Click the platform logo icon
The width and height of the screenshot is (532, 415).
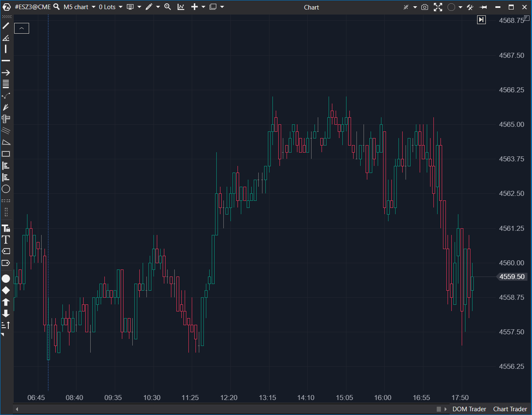click(x=7, y=7)
